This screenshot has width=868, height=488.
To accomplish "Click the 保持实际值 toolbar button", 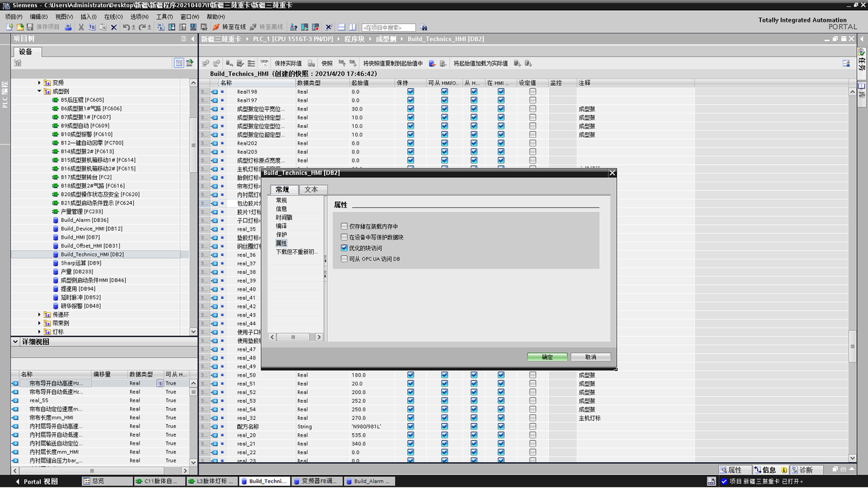I will tap(287, 63).
